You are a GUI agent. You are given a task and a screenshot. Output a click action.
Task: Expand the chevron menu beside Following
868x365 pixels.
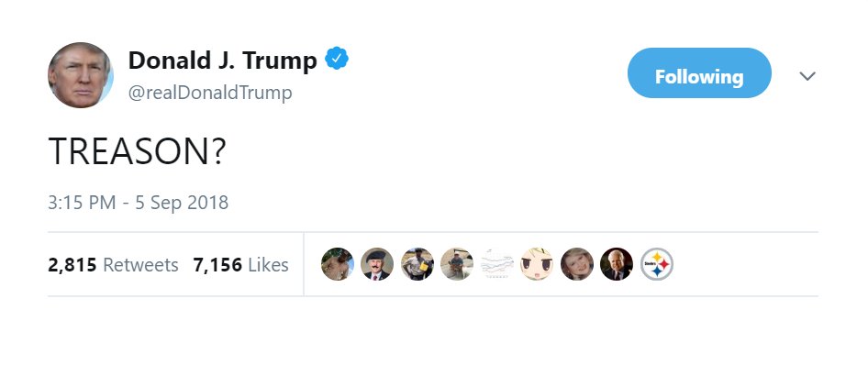click(x=807, y=76)
